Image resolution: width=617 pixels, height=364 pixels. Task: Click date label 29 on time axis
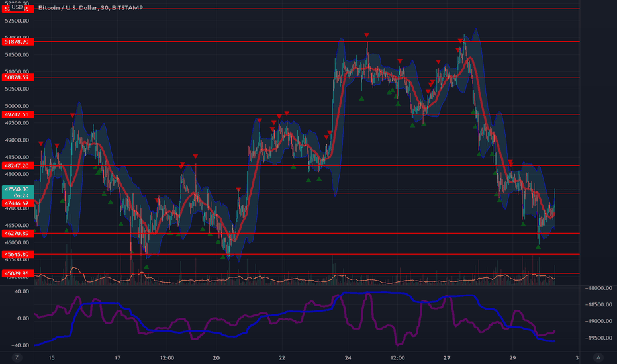click(x=512, y=357)
